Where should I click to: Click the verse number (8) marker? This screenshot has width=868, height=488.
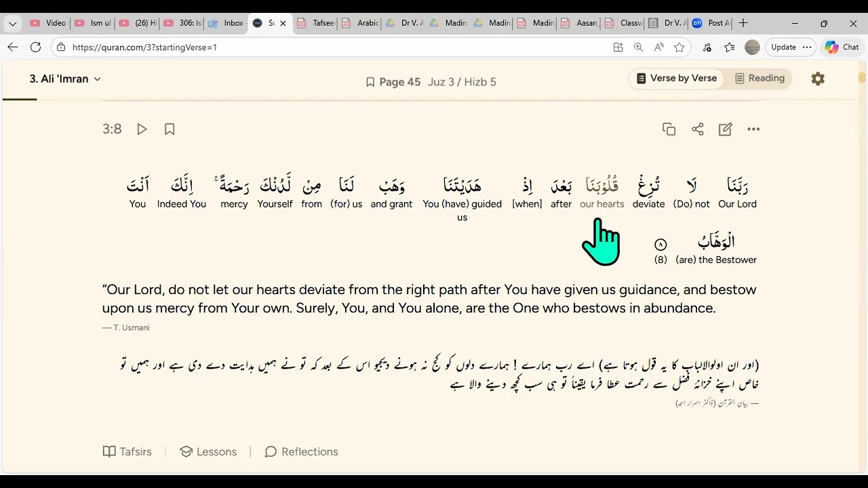click(660, 251)
